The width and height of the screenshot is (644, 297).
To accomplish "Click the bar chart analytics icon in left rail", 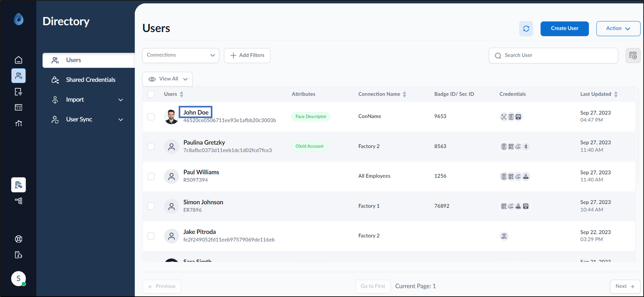I will [x=19, y=123].
